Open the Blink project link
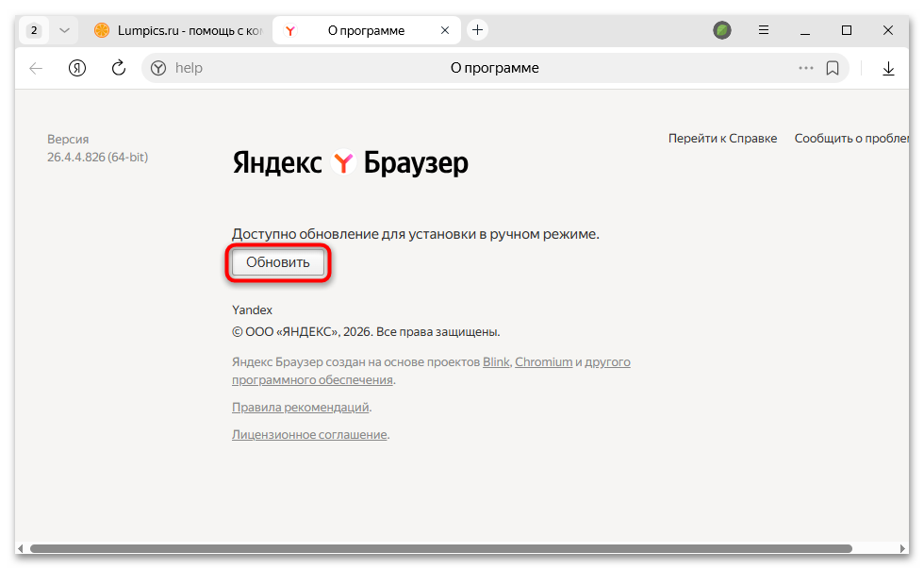 point(496,362)
